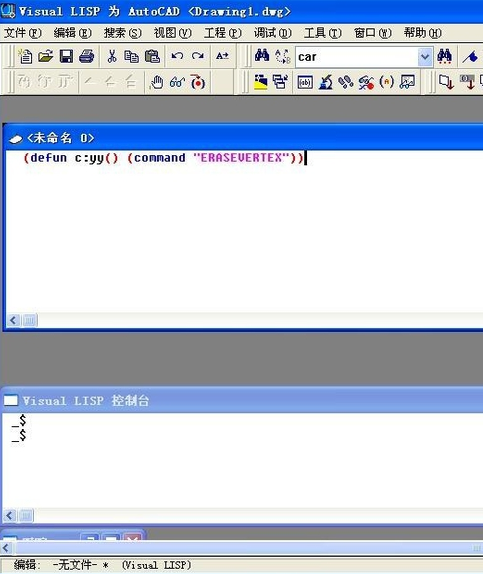Open the 编辑(E) menu

pyautogui.click(x=73, y=33)
